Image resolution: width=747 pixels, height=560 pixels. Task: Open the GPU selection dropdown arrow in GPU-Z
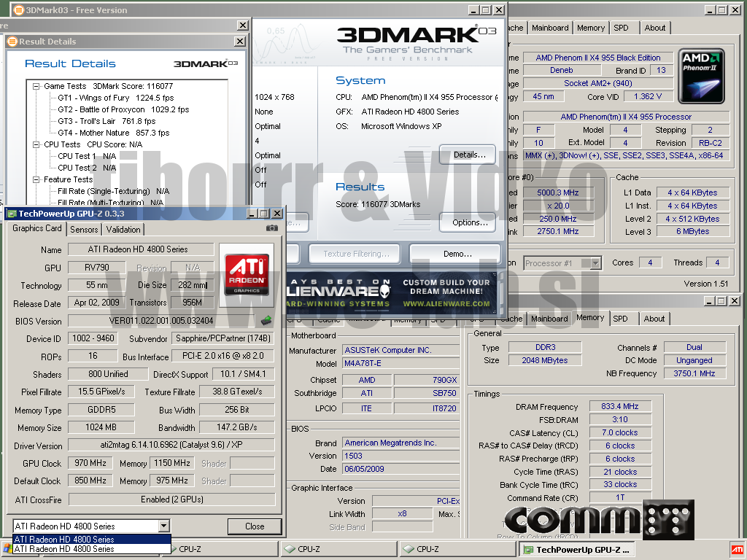[163, 526]
